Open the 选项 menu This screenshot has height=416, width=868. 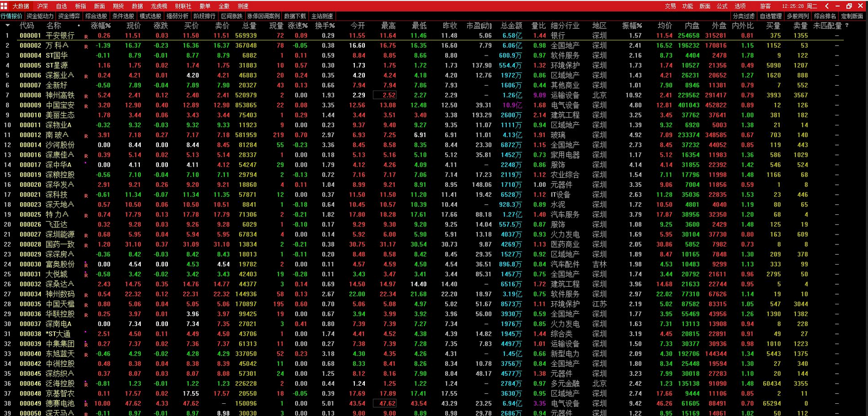(x=740, y=6)
